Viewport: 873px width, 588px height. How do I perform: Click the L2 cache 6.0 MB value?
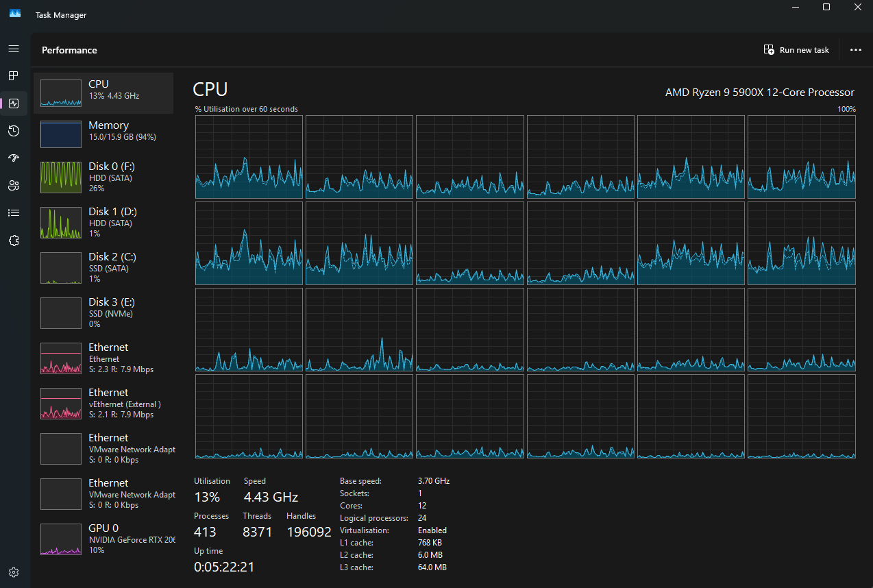[x=430, y=555]
